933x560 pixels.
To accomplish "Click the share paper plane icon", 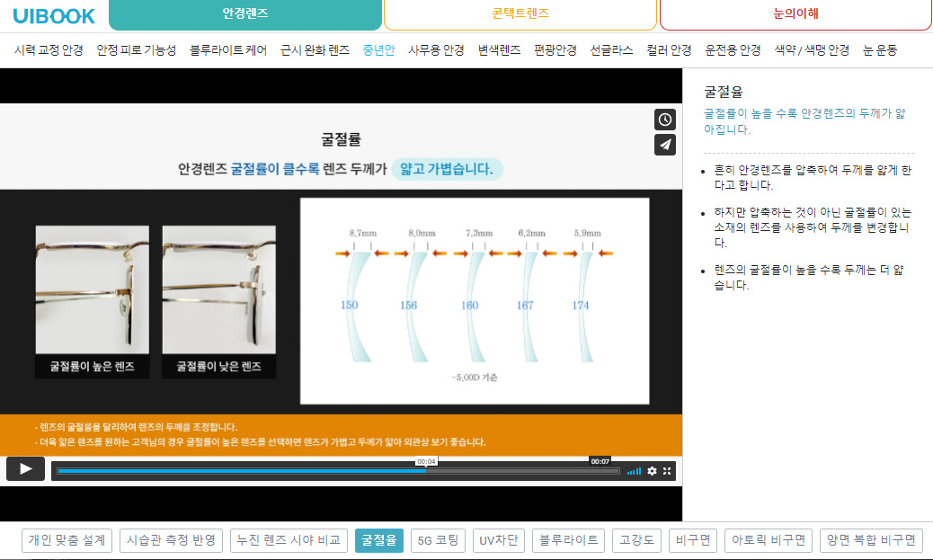I will point(664,145).
